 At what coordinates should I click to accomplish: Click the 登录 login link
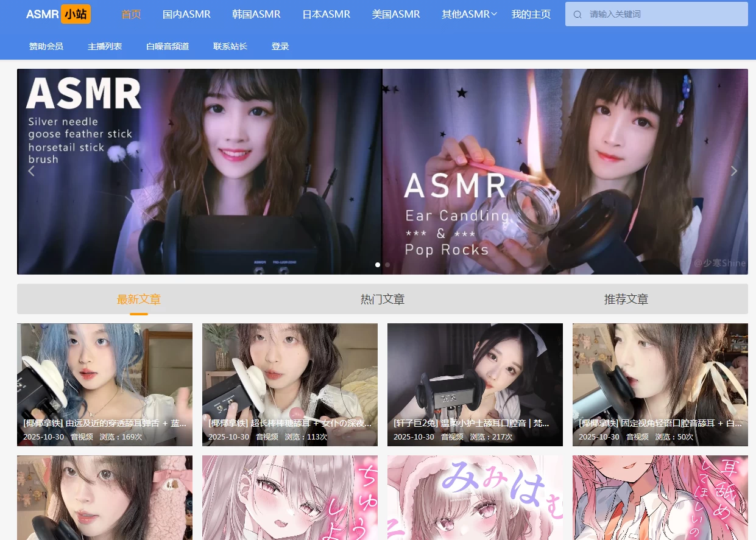pyautogui.click(x=280, y=46)
